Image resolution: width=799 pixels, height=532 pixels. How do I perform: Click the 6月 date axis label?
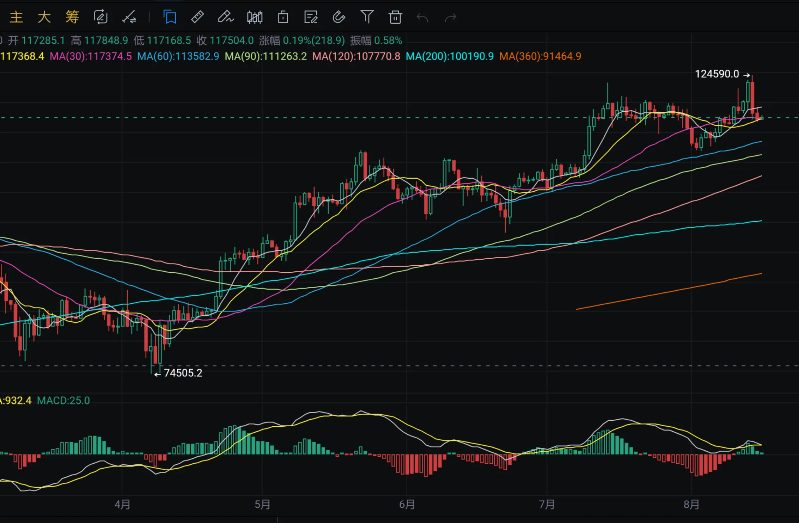tap(407, 505)
